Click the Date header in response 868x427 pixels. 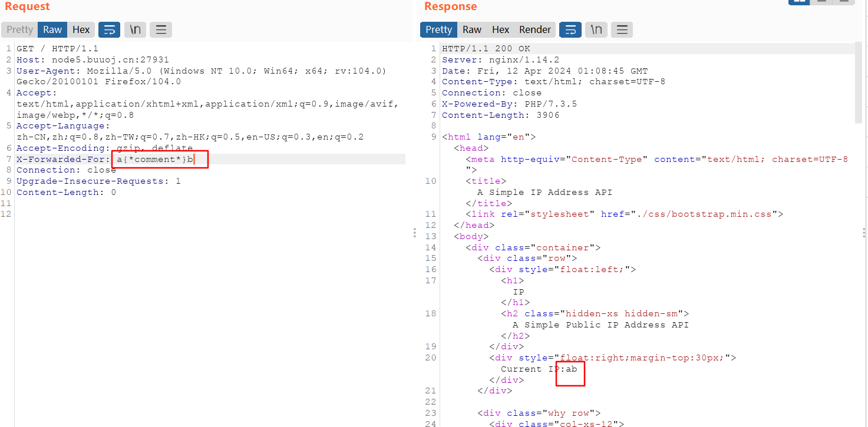pos(545,71)
